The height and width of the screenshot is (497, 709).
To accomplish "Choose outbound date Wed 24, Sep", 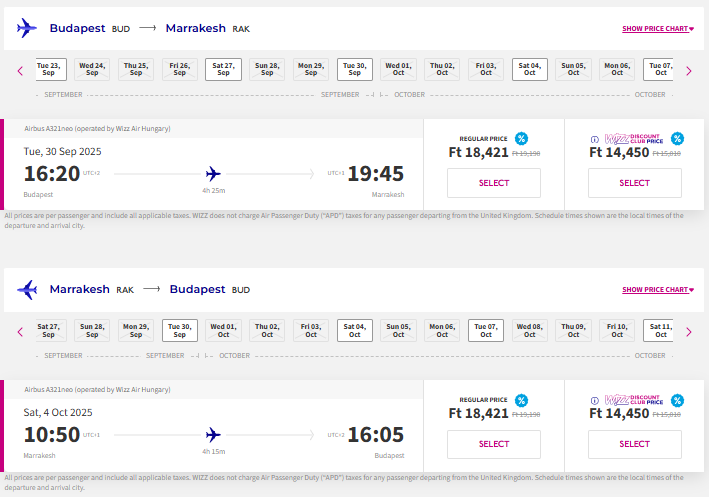I will point(92,69).
